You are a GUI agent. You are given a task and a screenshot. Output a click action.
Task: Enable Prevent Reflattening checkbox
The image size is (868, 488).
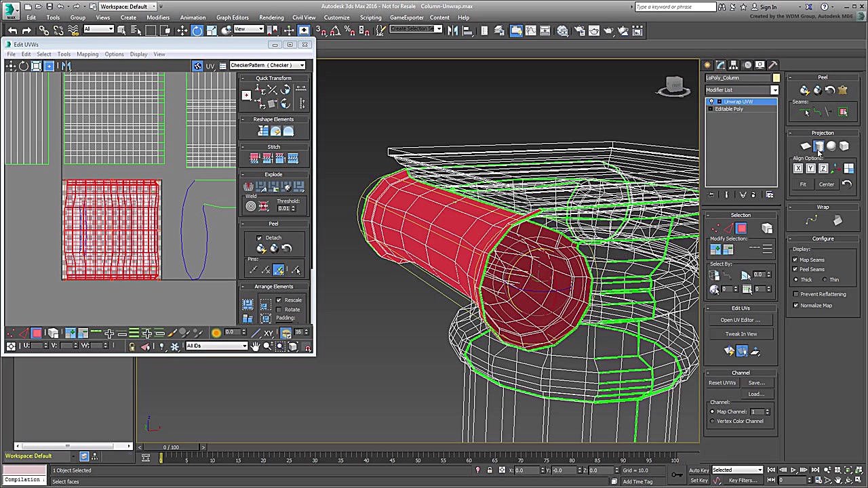tap(795, 294)
